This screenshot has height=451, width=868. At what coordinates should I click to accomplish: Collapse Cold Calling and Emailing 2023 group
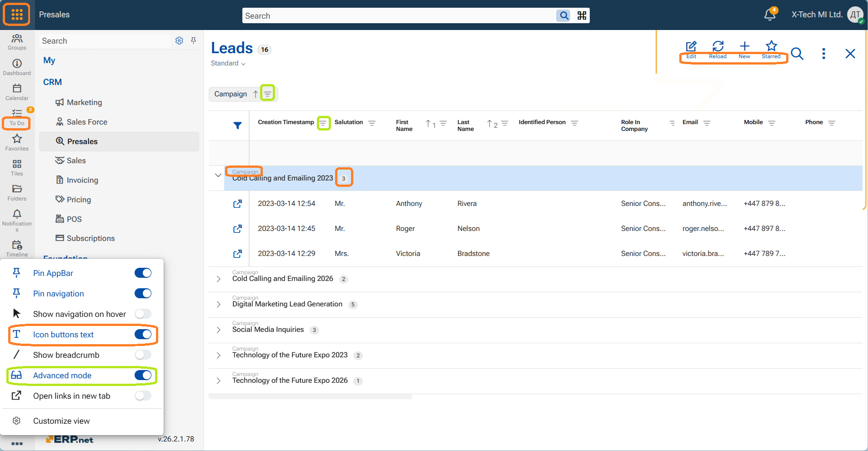pos(218,175)
